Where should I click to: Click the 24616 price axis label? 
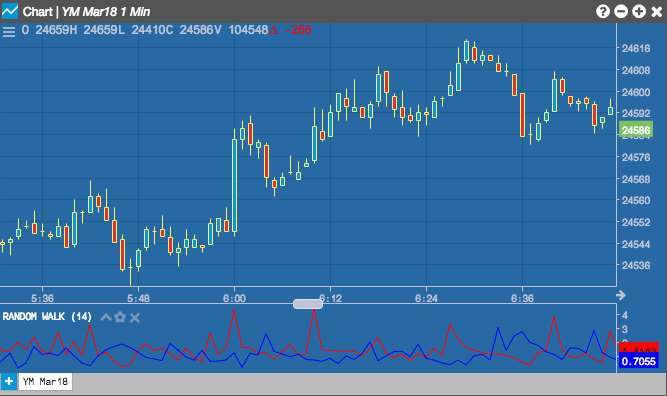(x=636, y=48)
